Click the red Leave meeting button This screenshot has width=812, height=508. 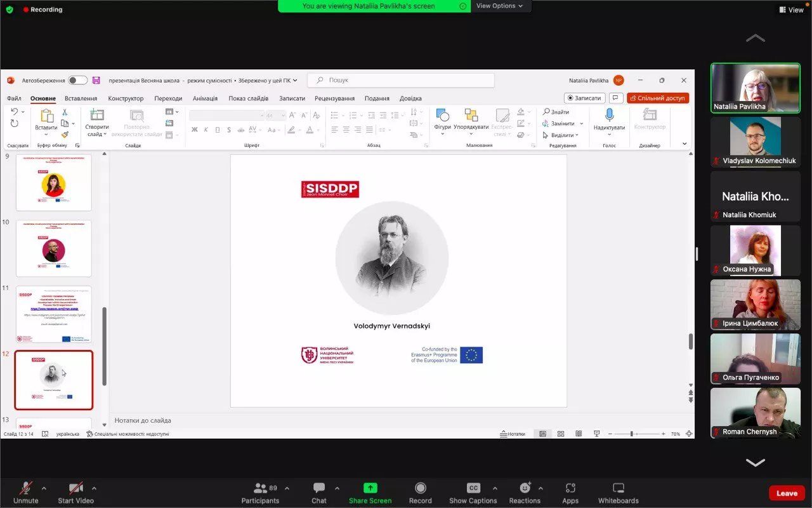[787, 493]
